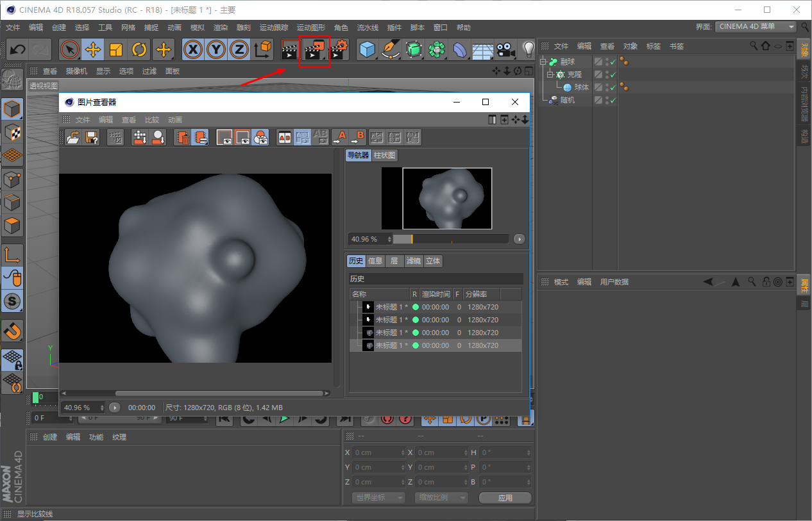
Task: Switch to 立体 tab
Action: point(434,261)
